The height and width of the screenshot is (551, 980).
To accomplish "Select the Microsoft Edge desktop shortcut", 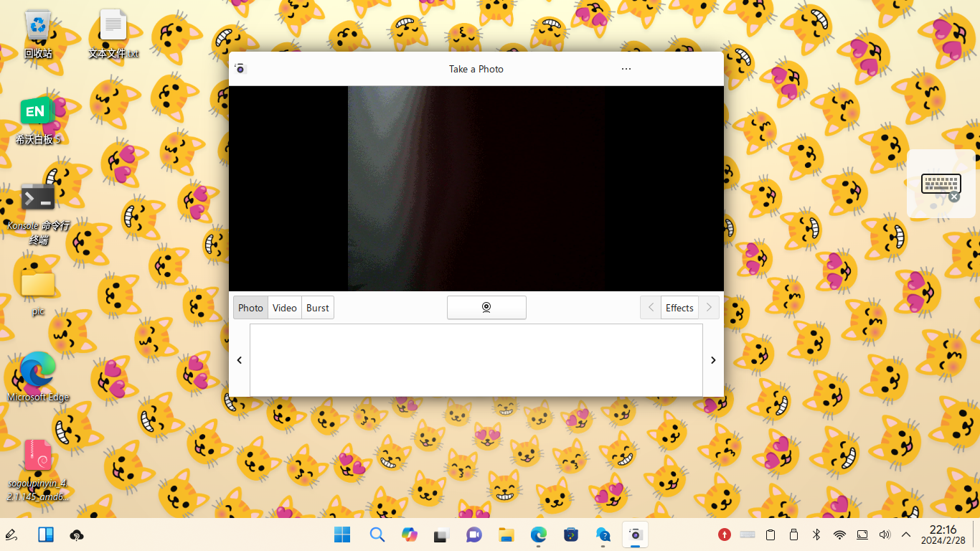I will [x=38, y=377].
